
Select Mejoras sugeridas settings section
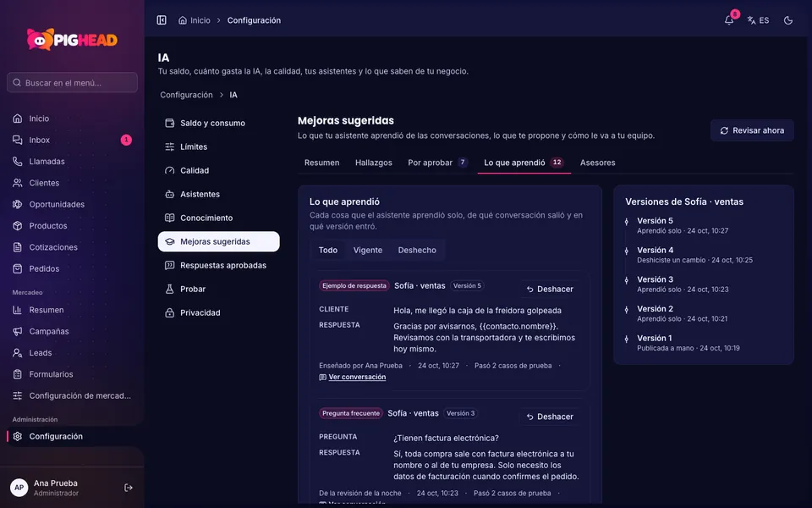(218, 241)
